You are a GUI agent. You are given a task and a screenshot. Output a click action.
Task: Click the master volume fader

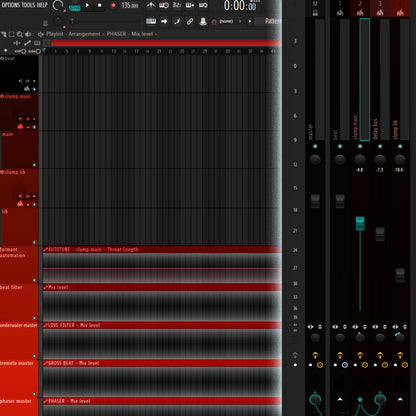(x=315, y=201)
